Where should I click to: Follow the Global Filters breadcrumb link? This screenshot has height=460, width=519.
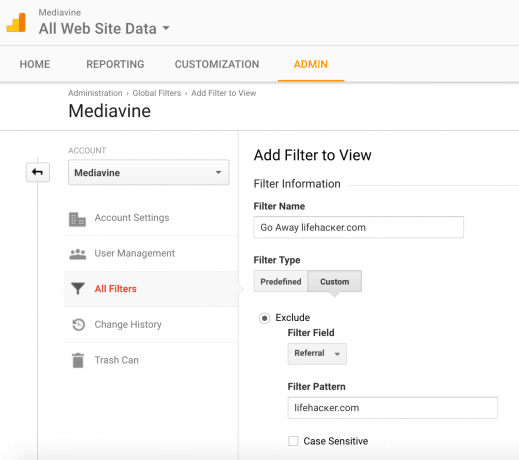pyautogui.click(x=157, y=93)
